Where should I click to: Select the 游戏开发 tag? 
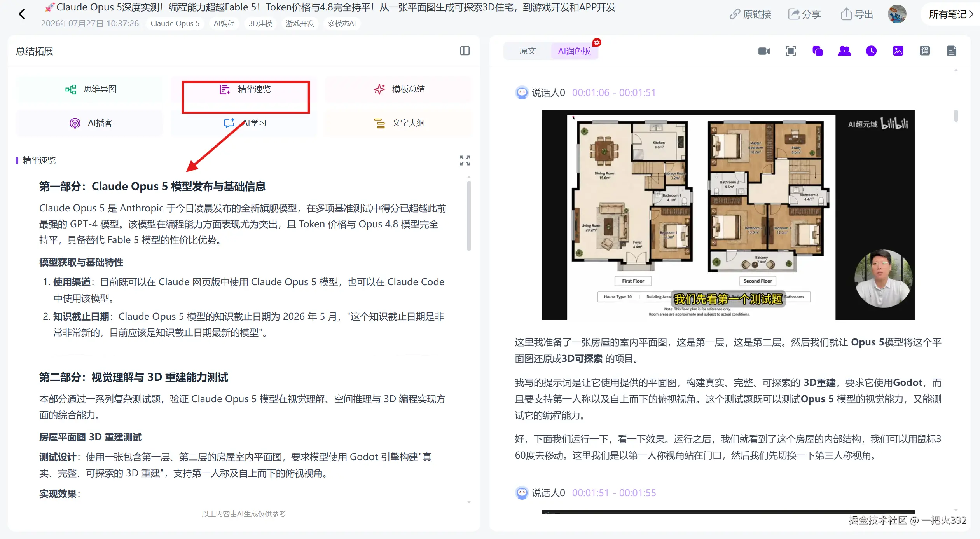pos(300,23)
